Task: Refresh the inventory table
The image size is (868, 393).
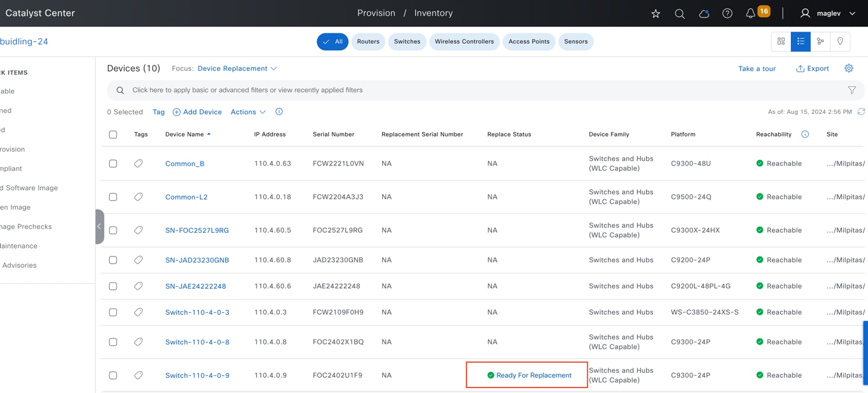Action: (x=861, y=112)
